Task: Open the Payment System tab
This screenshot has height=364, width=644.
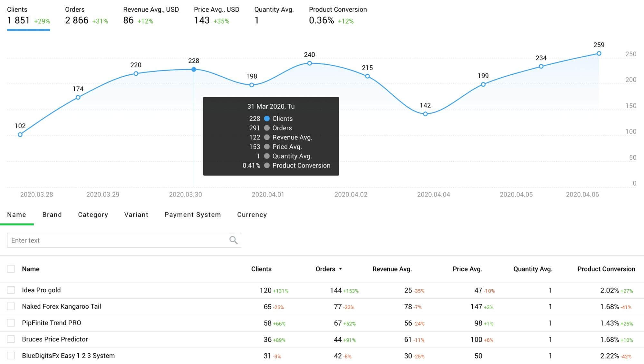Action: 193,215
